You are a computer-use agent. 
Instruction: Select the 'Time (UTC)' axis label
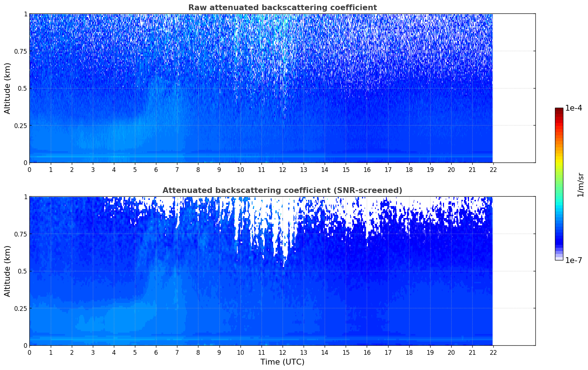(x=282, y=362)
